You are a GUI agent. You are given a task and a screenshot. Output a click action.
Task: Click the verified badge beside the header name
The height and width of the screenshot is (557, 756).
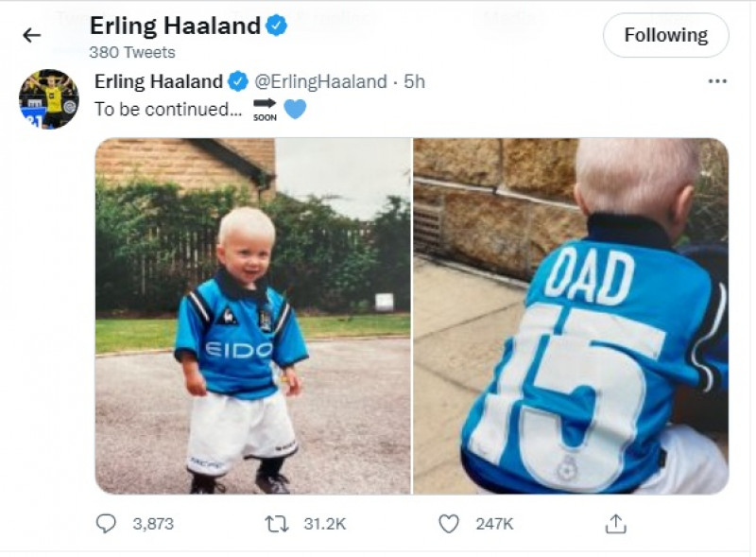coord(276,26)
